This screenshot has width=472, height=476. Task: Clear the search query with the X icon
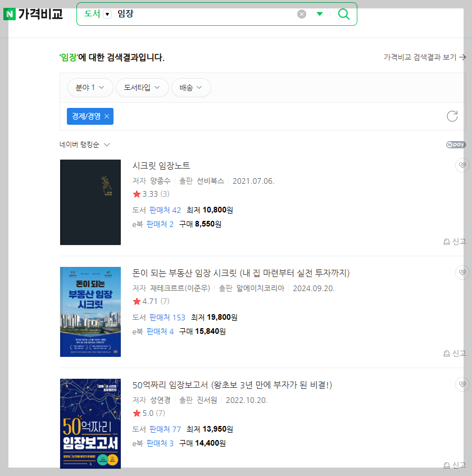click(x=302, y=14)
